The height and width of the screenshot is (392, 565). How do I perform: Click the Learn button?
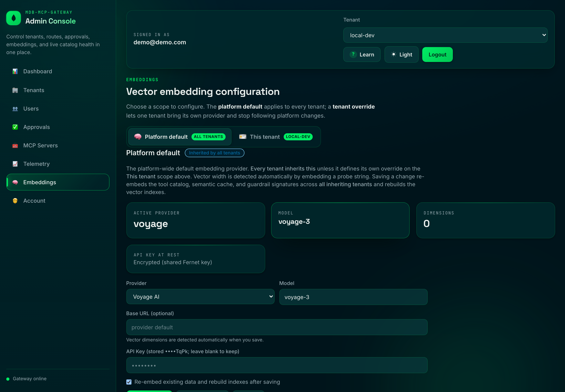click(362, 54)
